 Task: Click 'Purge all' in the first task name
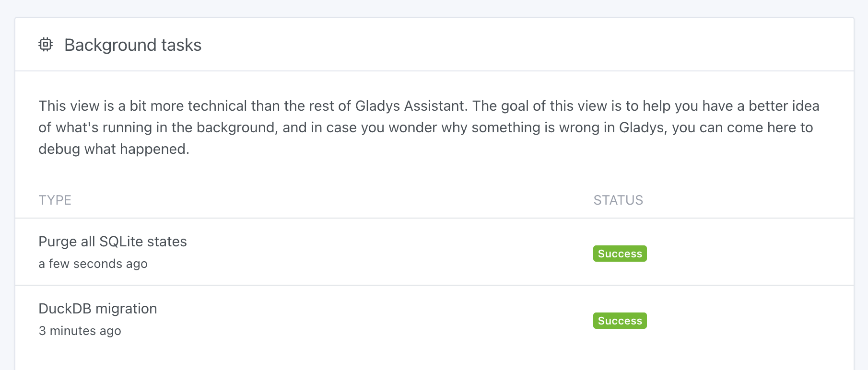[67, 242]
